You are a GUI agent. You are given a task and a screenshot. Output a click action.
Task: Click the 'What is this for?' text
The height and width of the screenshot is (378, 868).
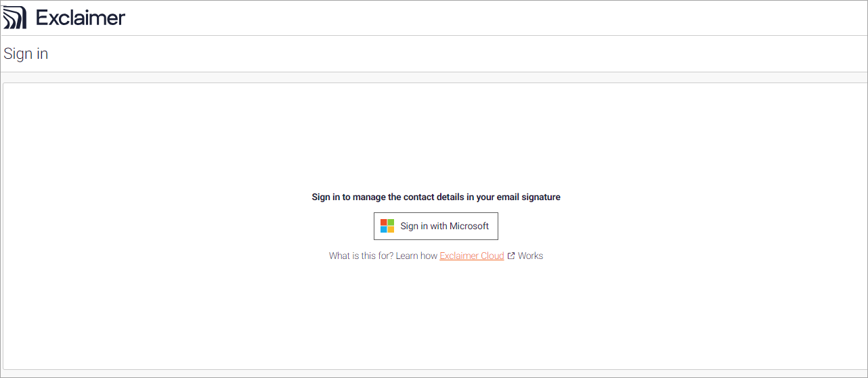click(361, 256)
